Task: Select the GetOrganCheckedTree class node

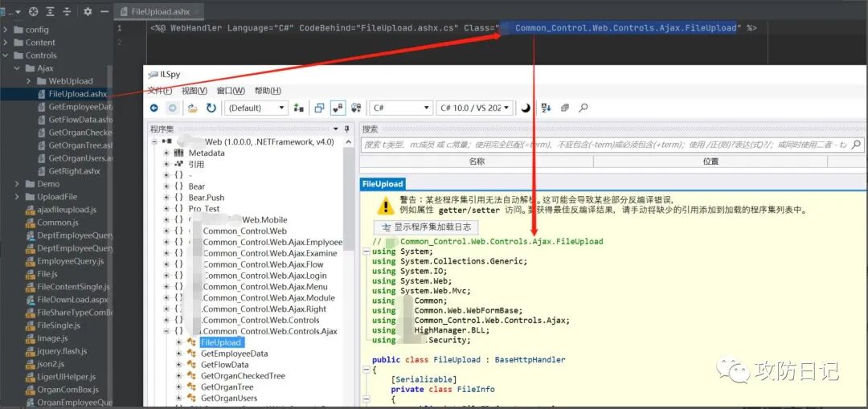Action: point(243,376)
